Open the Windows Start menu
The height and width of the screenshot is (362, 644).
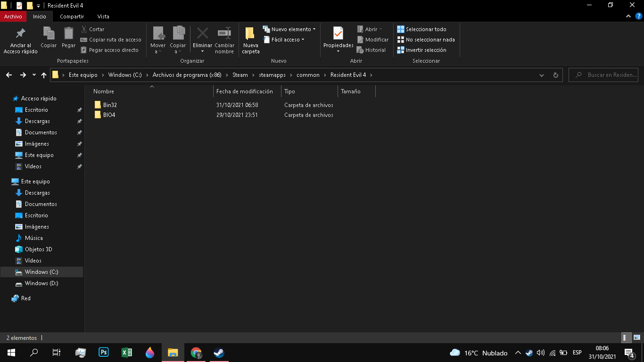click(x=11, y=353)
